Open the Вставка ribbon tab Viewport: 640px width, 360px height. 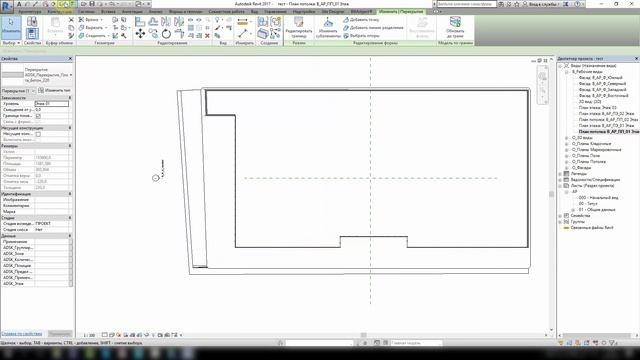(x=108, y=12)
